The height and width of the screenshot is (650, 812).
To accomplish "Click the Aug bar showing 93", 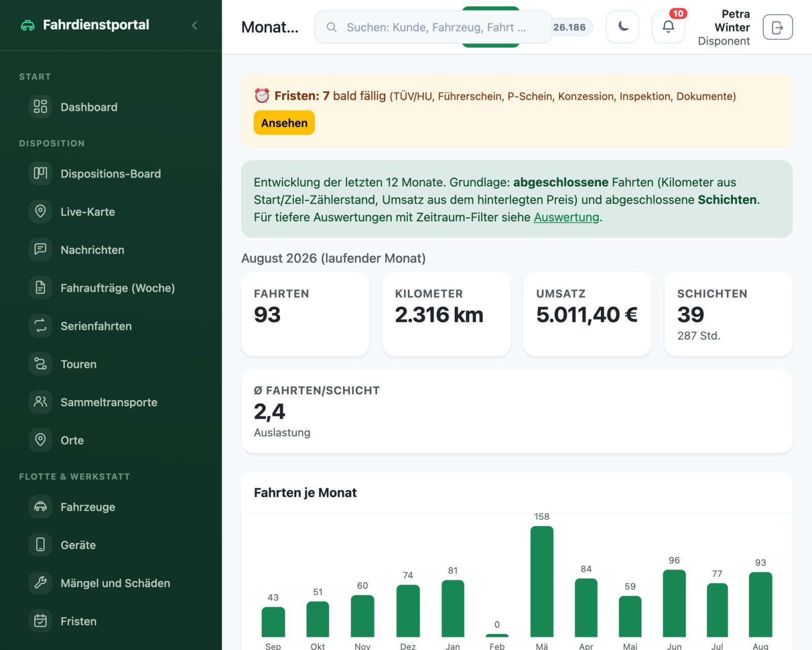I will (760, 604).
